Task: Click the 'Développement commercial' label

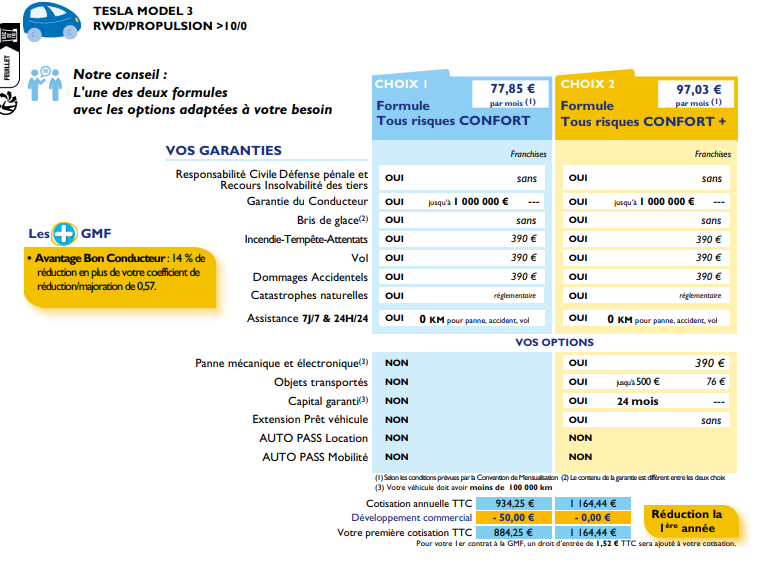Action: (x=411, y=518)
